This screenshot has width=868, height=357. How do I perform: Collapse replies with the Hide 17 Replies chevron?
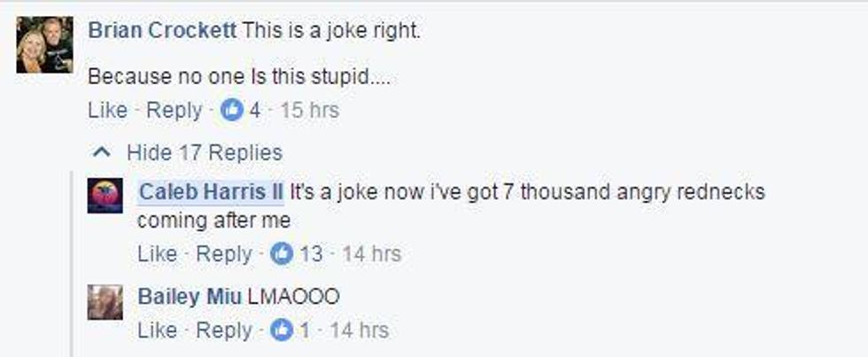click(x=101, y=152)
